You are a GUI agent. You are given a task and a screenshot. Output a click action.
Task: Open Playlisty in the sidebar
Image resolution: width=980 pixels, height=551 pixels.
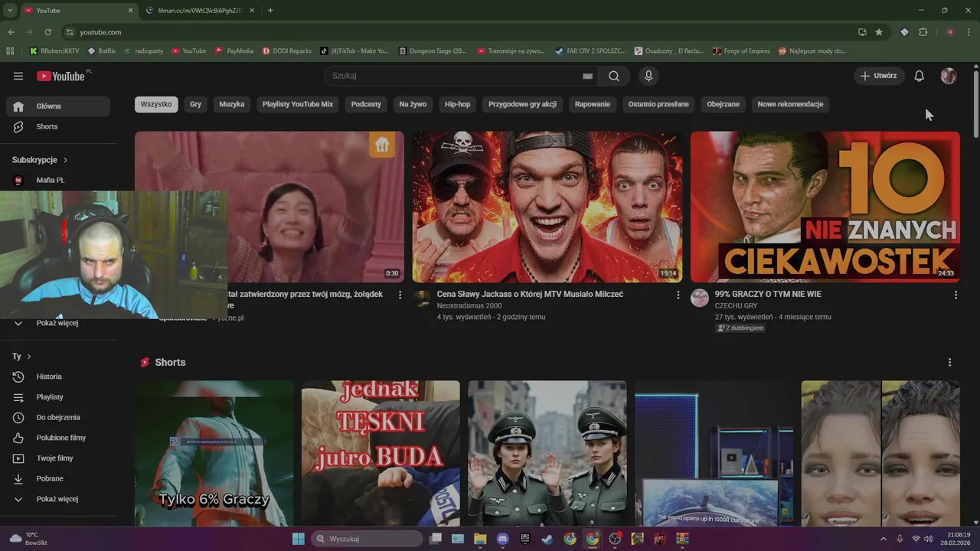[58, 397]
